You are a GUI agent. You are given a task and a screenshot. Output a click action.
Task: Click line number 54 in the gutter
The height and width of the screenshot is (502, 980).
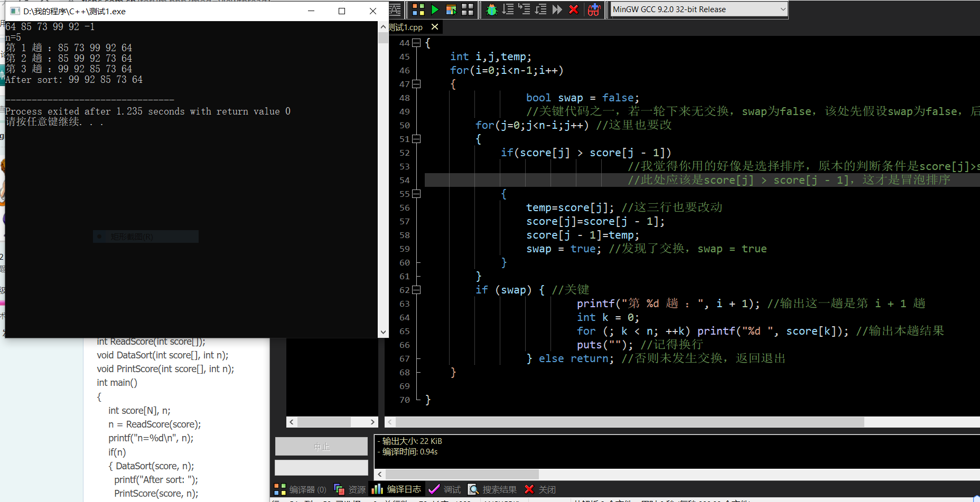pos(404,180)
